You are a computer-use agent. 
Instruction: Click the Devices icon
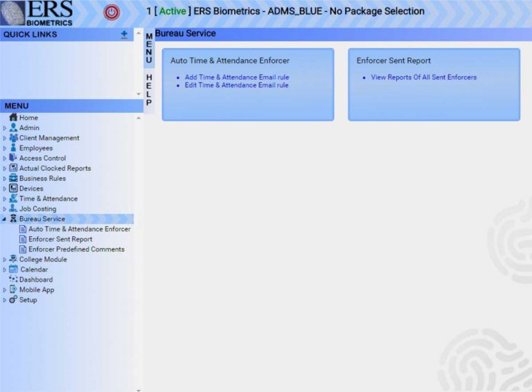(13, 188)
